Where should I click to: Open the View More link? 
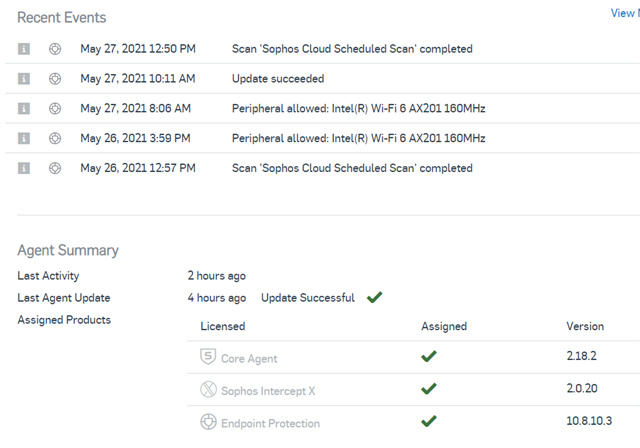pyautogui.click(x=625, y=13)
